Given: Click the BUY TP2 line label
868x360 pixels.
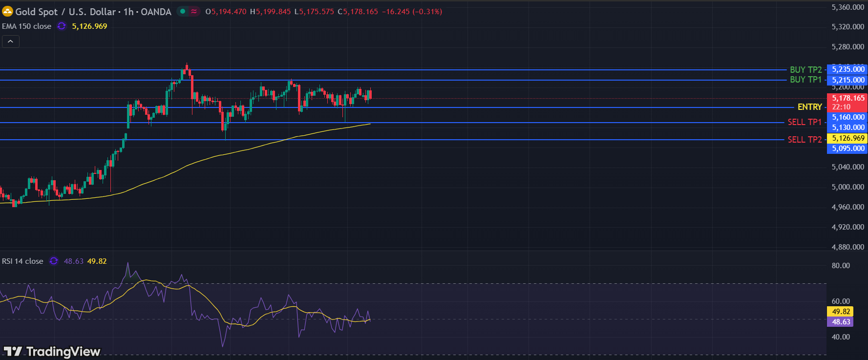Looking at the screenshot, I should [805, 70].
